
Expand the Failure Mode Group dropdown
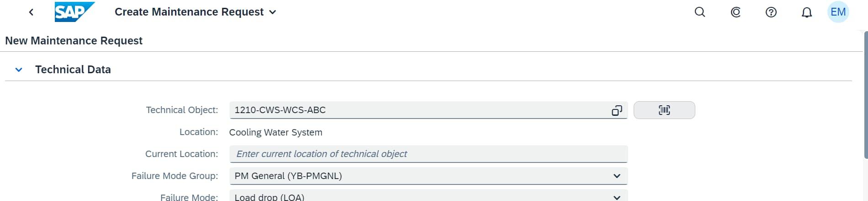[617, 176]
